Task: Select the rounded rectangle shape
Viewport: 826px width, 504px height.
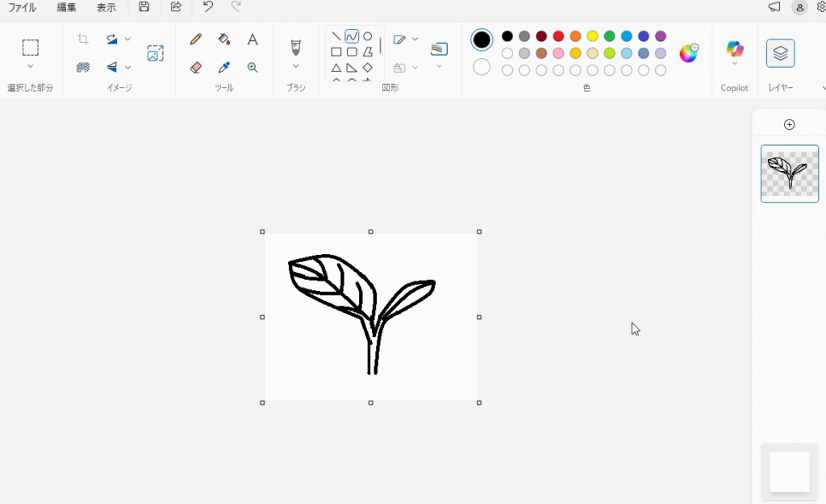Action: point(352,52)
